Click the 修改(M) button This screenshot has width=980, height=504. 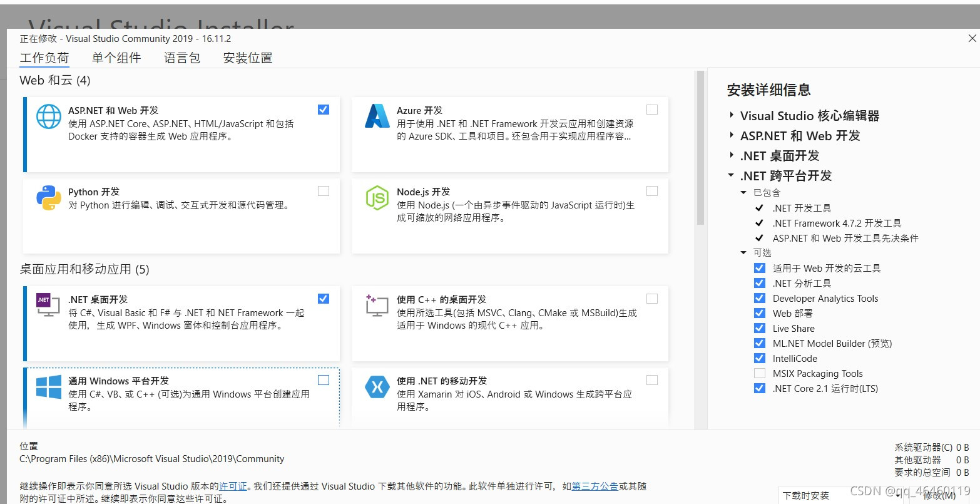940,495
